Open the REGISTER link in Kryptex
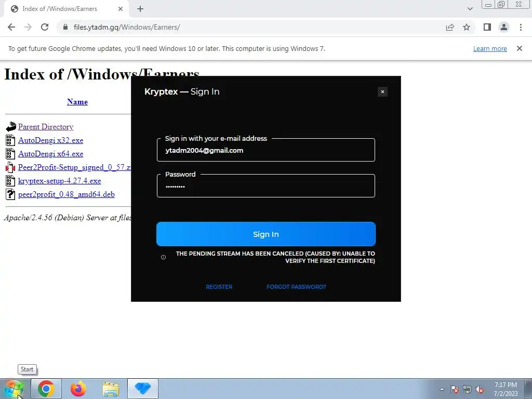532x399 pixels. coord(219,287)
